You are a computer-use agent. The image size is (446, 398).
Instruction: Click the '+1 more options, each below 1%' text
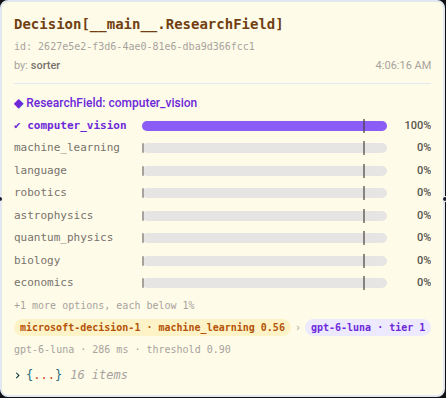104,306
